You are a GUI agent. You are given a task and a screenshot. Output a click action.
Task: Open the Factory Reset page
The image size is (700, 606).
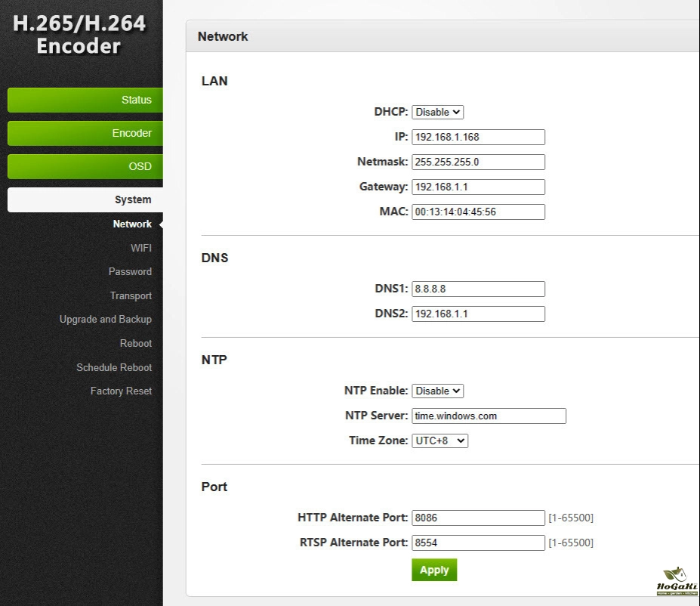[121, 391]
